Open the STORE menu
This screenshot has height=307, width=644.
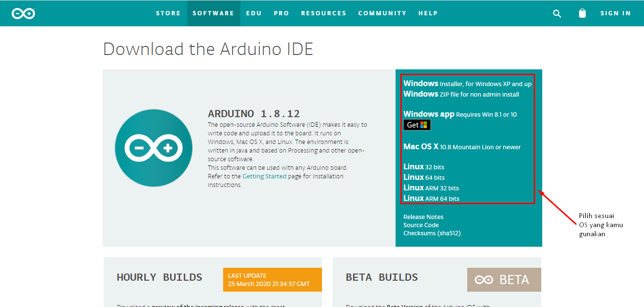169,13
